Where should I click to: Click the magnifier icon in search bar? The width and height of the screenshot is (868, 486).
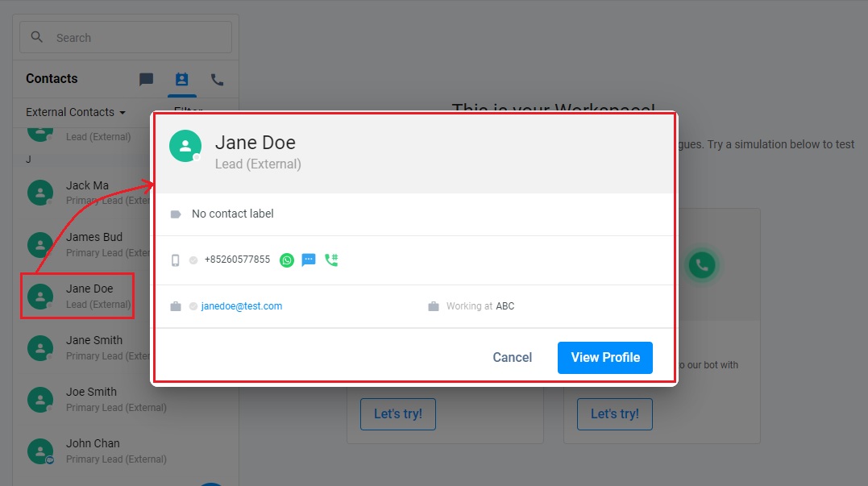[x=37, y=37]
